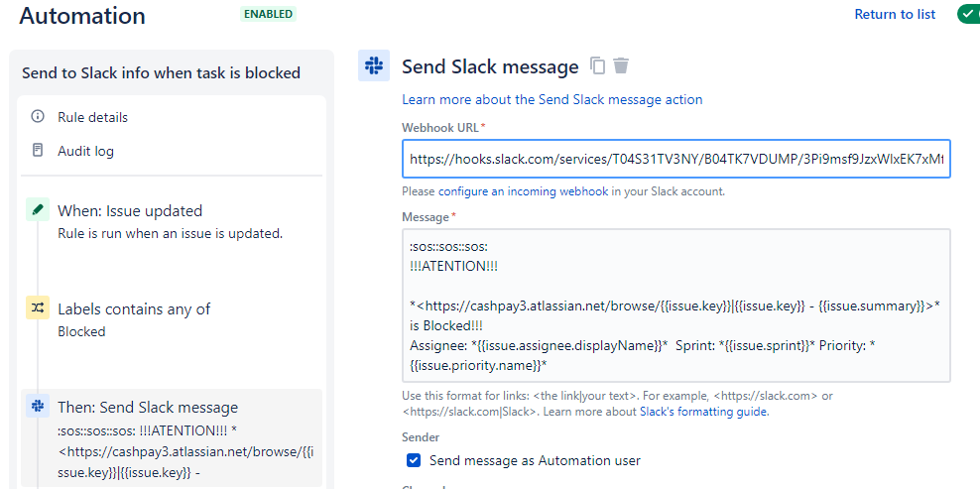The image size is (980, 489).
Task: Toggle the green rule enabled switch
Action: (x=967, y=14)
